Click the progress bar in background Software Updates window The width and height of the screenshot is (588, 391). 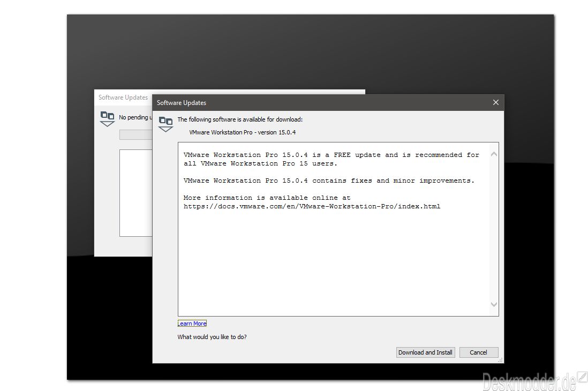[x=135, y=135]
